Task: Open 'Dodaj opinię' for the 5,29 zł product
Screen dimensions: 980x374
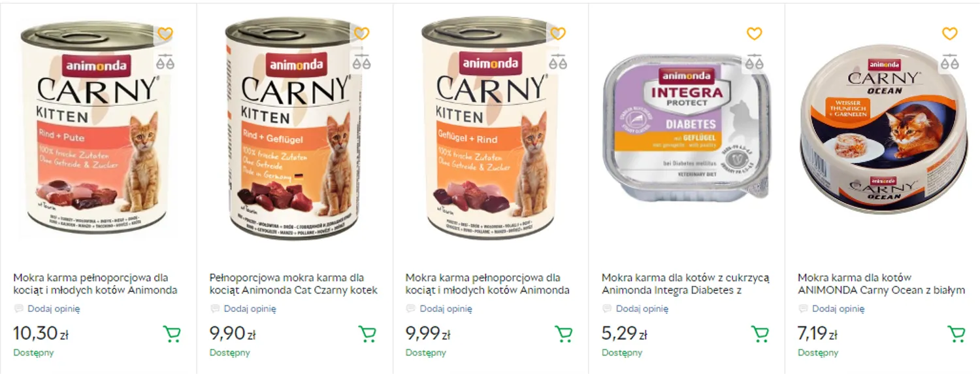Action: point(642,309)
